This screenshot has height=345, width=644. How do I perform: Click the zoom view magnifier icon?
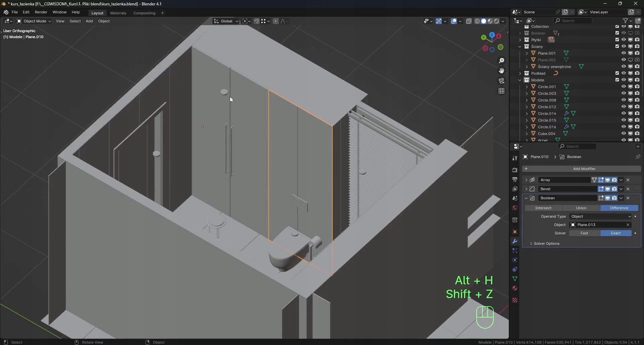(501, 61)
